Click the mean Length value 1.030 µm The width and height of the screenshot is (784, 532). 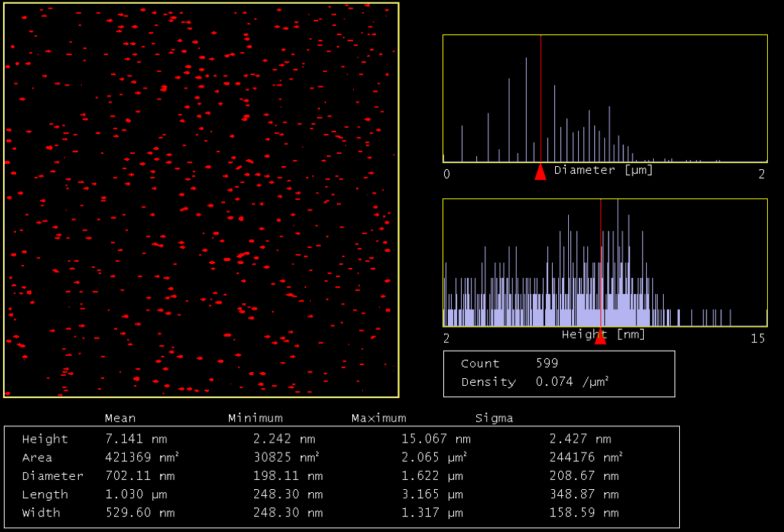pos(136,494)
